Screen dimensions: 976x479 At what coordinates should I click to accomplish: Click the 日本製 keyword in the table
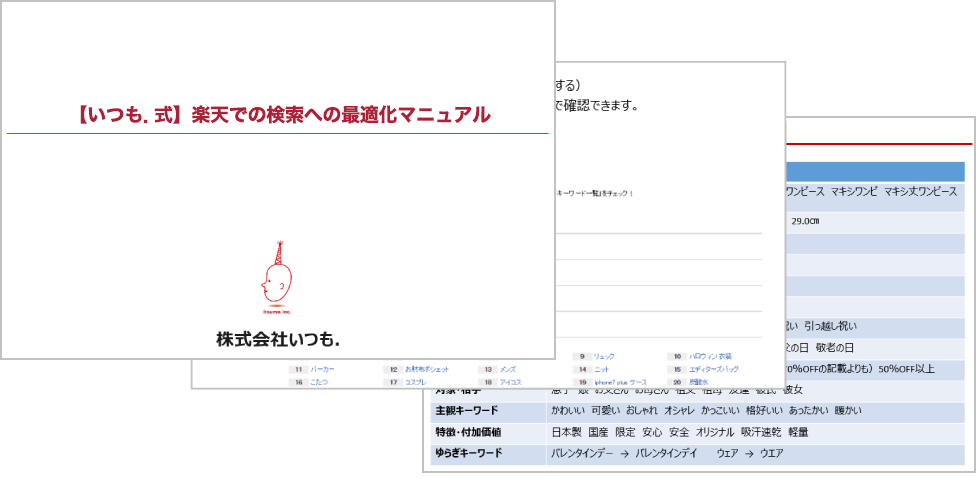[567, 432]
